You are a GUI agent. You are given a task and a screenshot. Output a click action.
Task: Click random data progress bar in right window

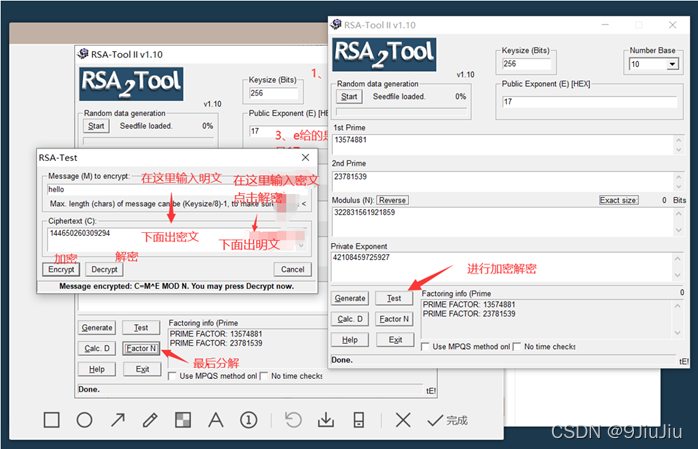click(401, 110)
